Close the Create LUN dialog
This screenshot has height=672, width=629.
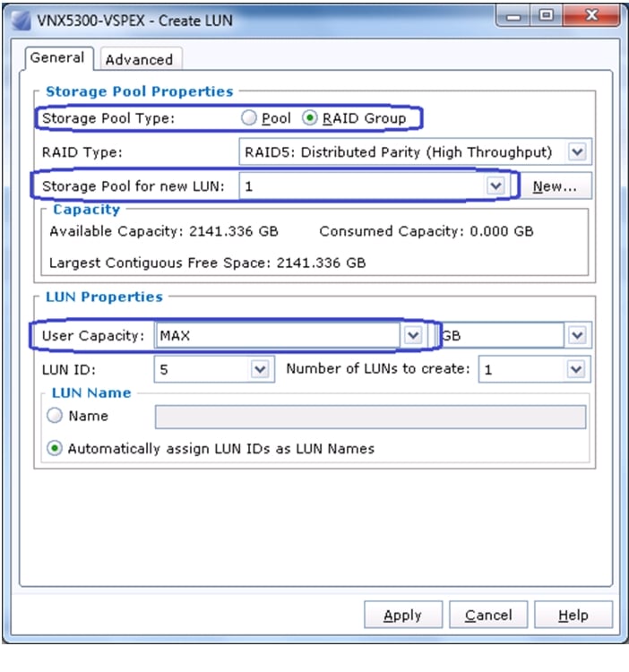coord(591,16)
